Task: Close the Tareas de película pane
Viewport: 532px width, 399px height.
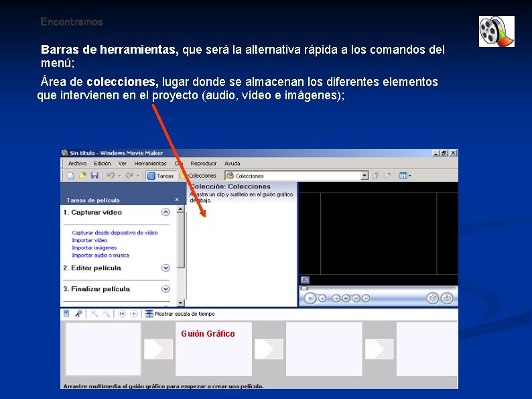Action: coord(177,200)
